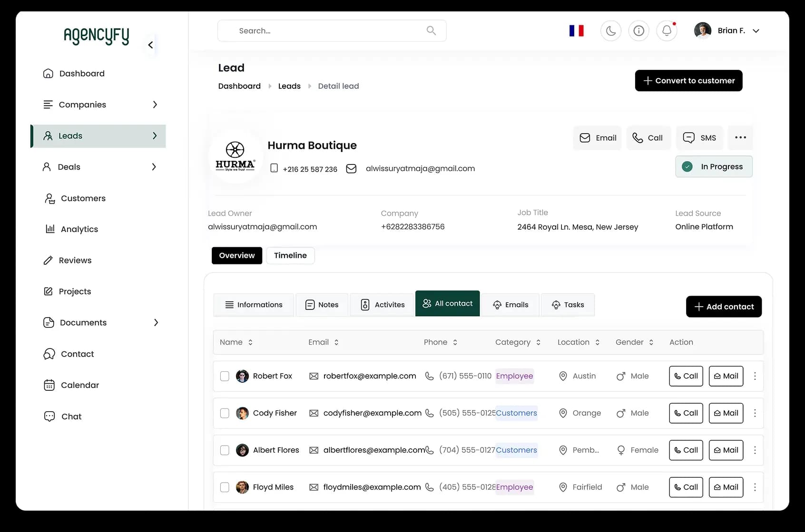The width and height of the screenshot is (805, 532).
Task: Check the Robert Fox row checkbox
Action: tap(225, 376)
